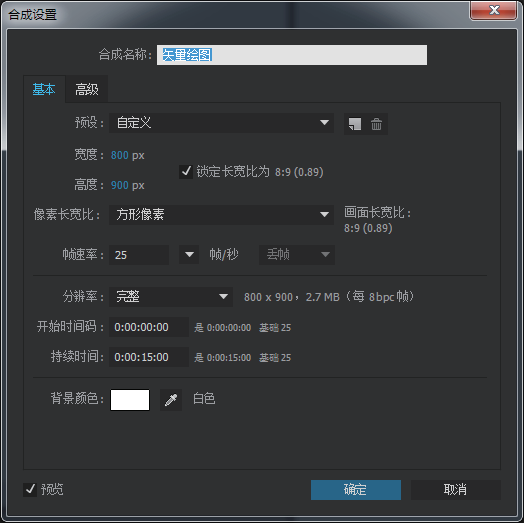This screenshot has width=524, height=523.
Task: Click the delete preset trash icon
Action: click(376, 124)
